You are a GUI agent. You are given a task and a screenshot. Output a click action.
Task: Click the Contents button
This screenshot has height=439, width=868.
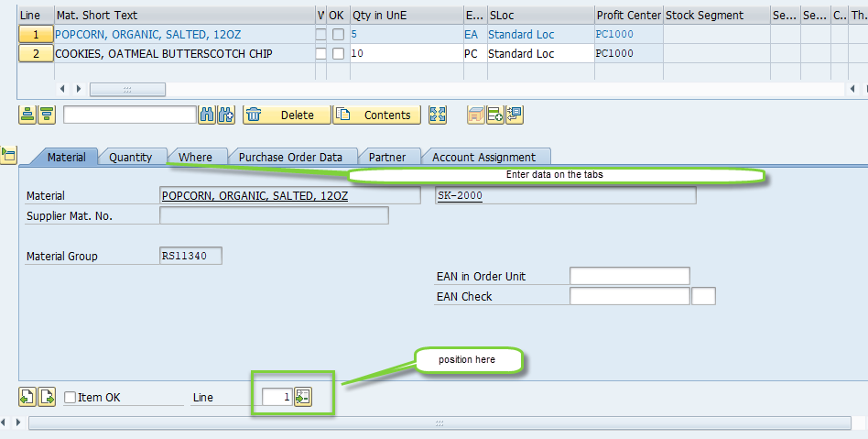click(376, 115)
